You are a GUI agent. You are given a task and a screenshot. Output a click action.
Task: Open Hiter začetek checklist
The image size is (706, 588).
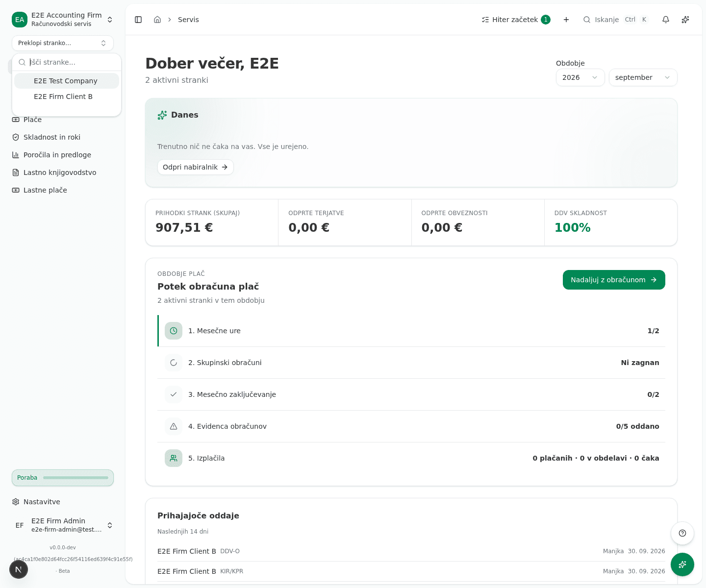tap(516, 20)
